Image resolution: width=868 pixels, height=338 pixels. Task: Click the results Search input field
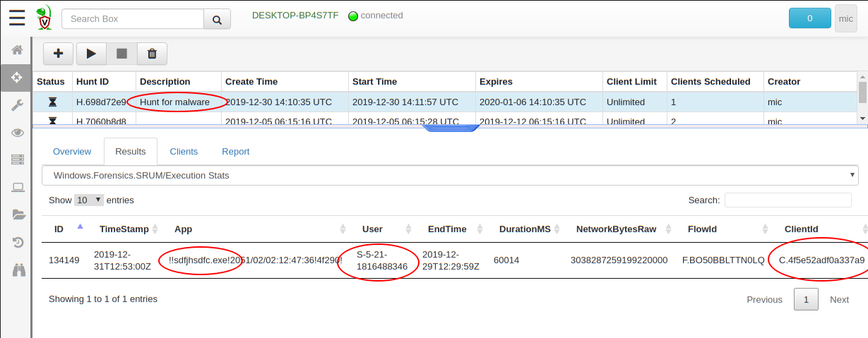pyautogui.click(x=787, y=200)
